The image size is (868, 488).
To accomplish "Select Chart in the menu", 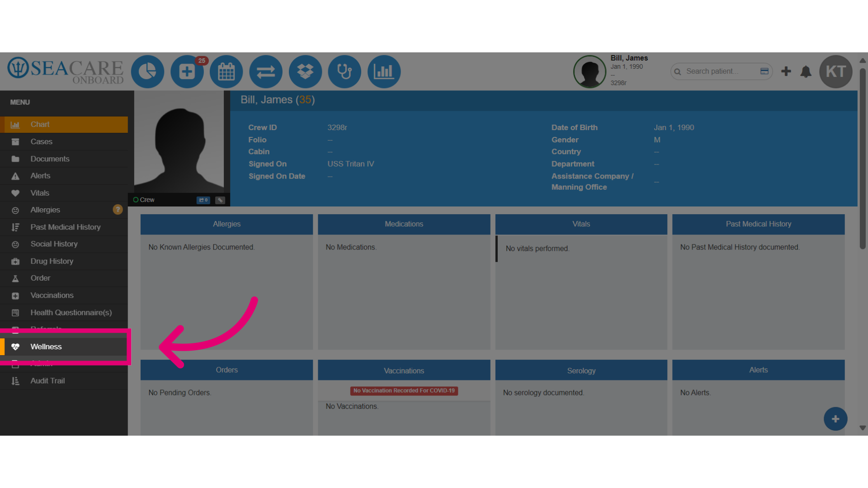I will coord(64,125).
